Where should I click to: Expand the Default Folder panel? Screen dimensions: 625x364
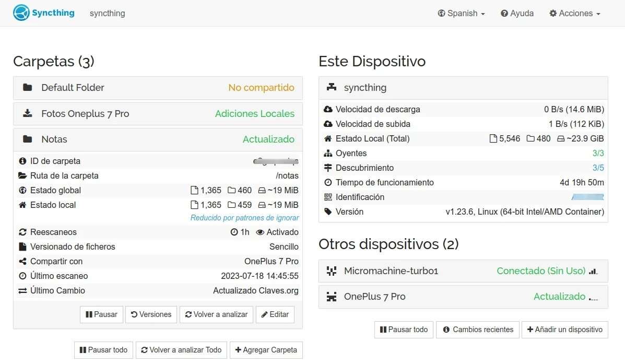pyautogui.click(x=158, y=88)
